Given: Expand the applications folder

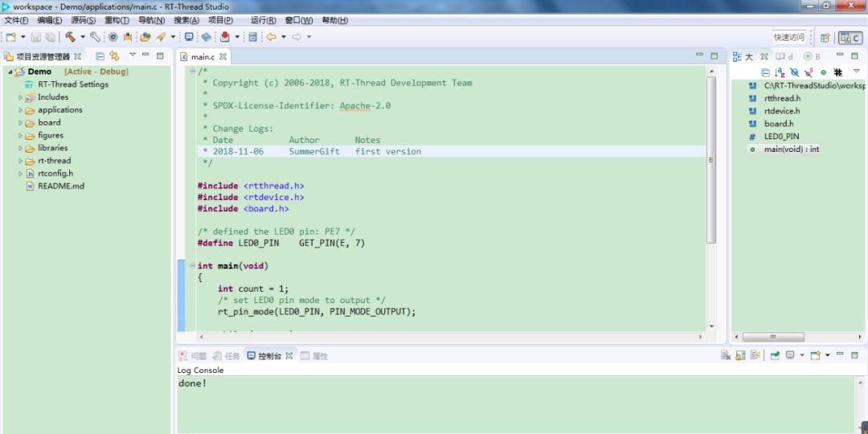Looking at the screenshot, I should (x=21, y=110).
